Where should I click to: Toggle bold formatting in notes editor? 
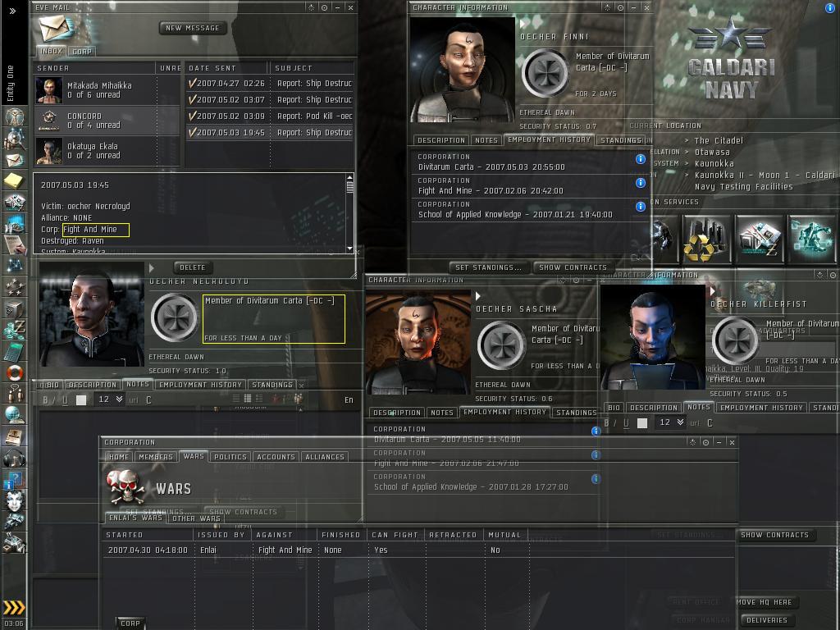pos(46,399)
